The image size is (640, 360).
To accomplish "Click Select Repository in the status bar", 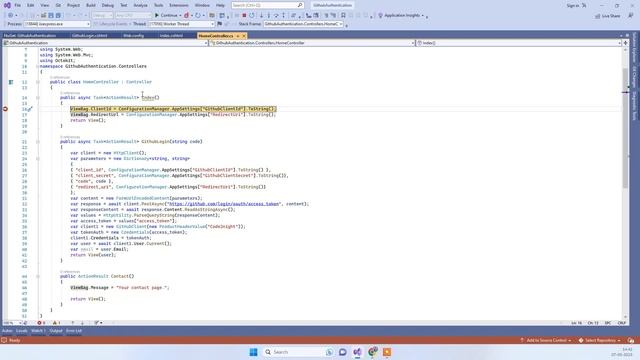I will (x=600, y=340).
